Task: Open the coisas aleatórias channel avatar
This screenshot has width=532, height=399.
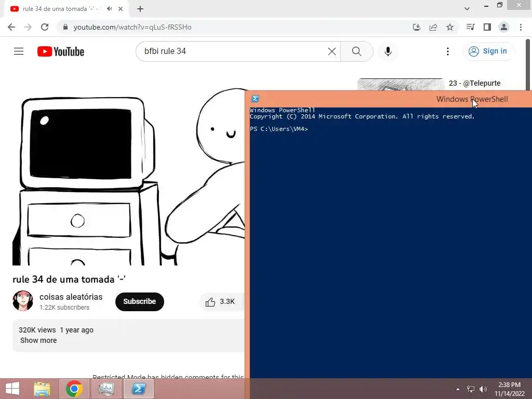Action: [23, 301]
